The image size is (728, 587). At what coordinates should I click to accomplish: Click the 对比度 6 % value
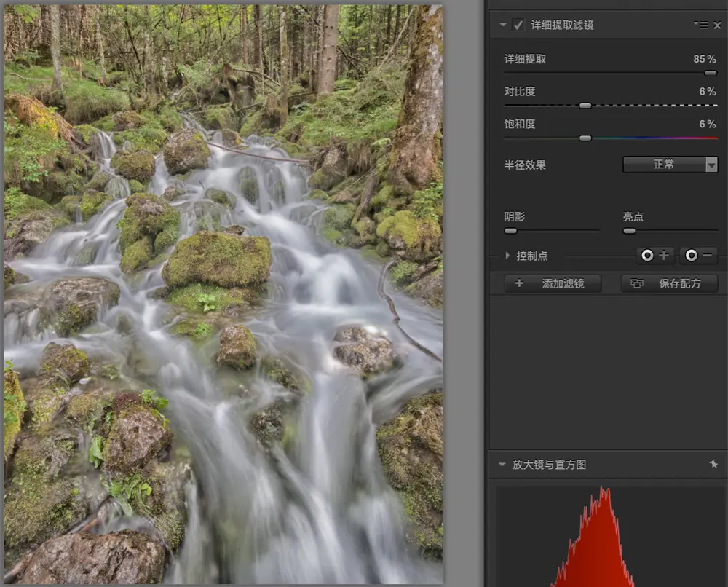pyautogui.click(x=708, y=92)
